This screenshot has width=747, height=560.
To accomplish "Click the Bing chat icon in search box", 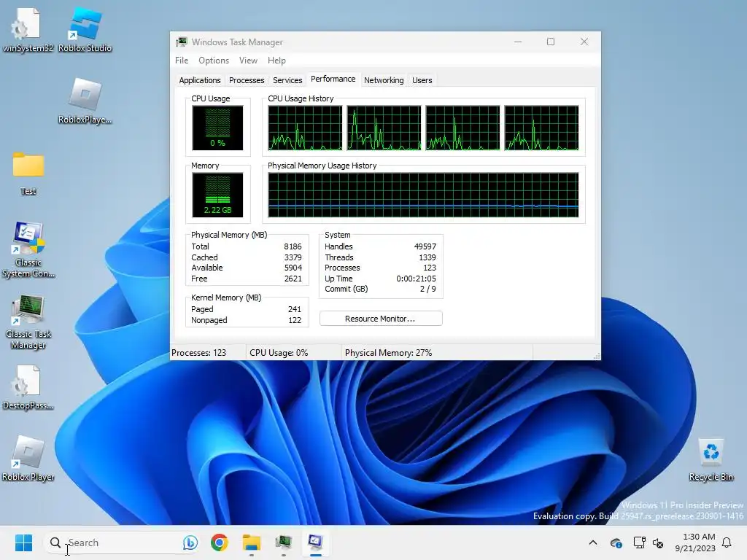I will coord(190,542).
